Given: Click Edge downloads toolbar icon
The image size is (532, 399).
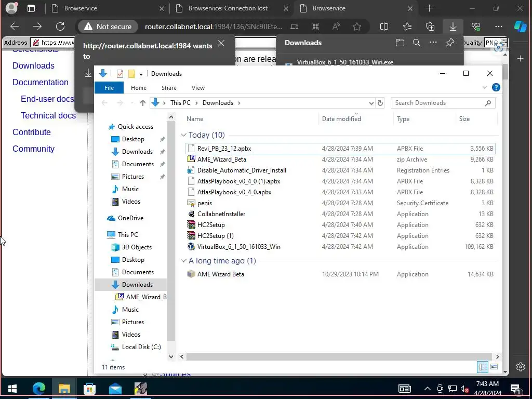Looking at the screenshot, I should (453, 26).
